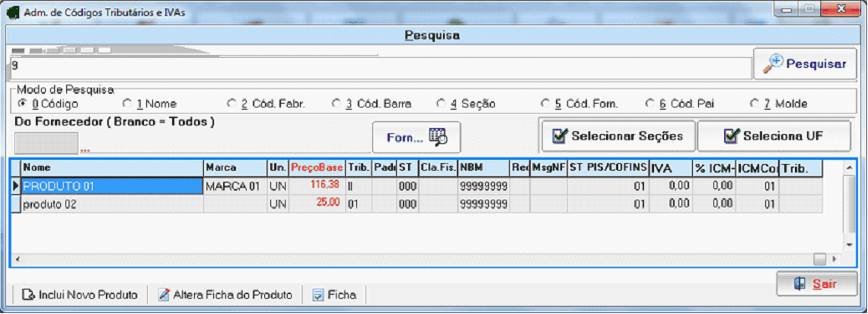Click Inclui Novo Produto toolbar item
Screen dimensions: 868x314
80,294
